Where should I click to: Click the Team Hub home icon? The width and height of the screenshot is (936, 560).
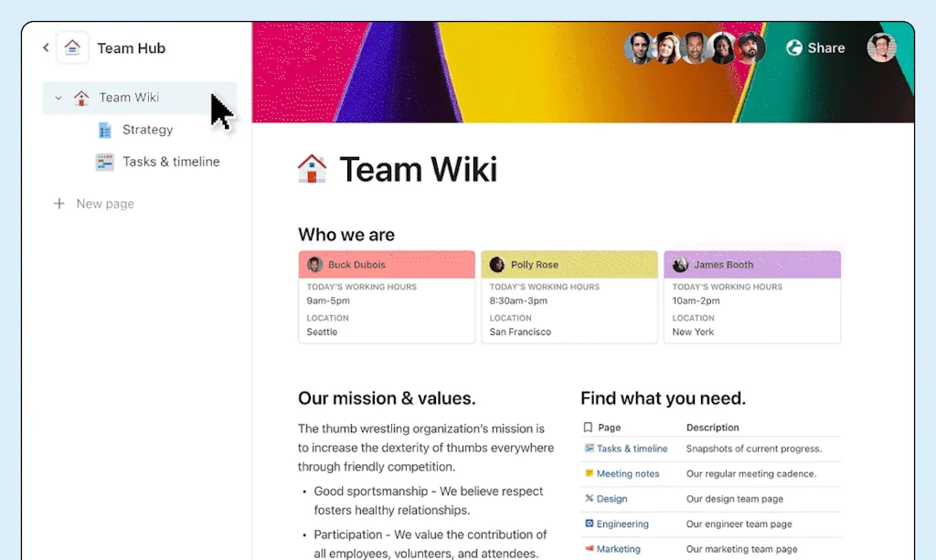tap(73, 48)
